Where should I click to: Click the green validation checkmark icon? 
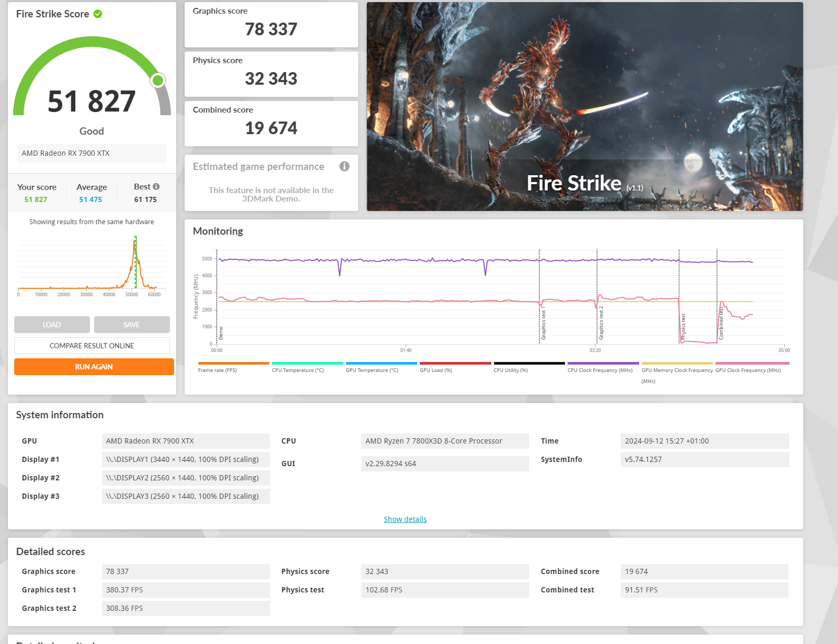98,14
